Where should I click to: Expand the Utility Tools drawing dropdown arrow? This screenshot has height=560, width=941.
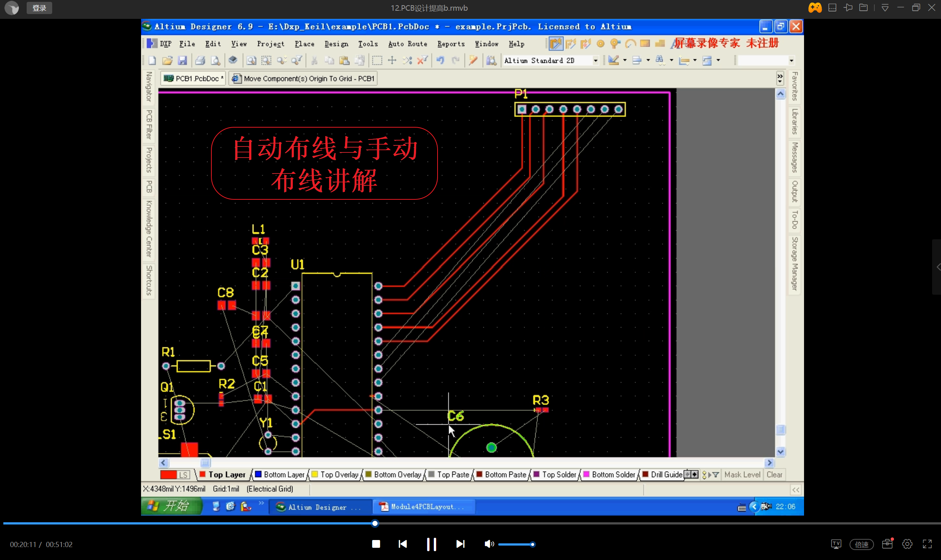pos(624,60)
